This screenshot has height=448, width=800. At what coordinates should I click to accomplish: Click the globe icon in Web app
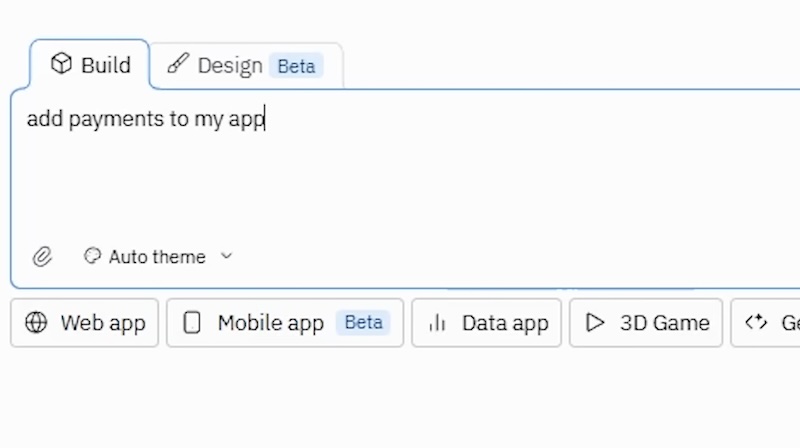(36, 323)
